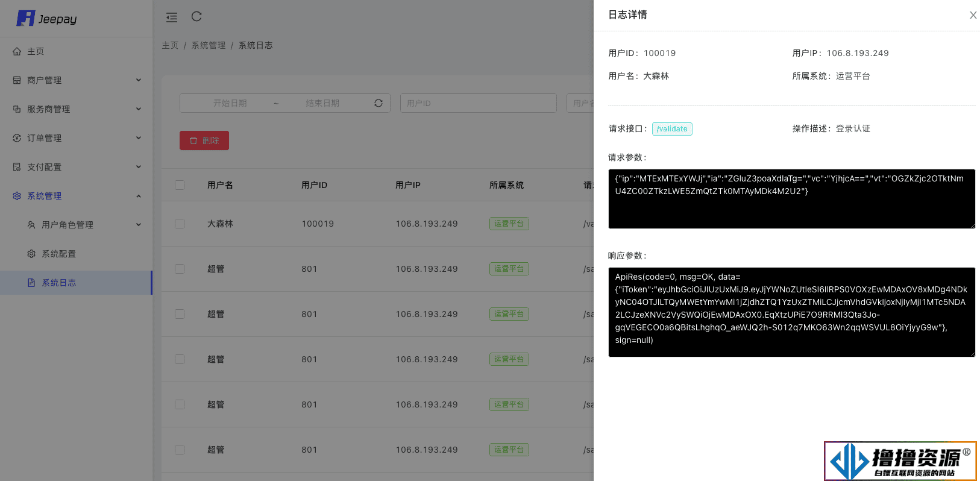Open the 系统配置 menu item

(x=76, y=254)
